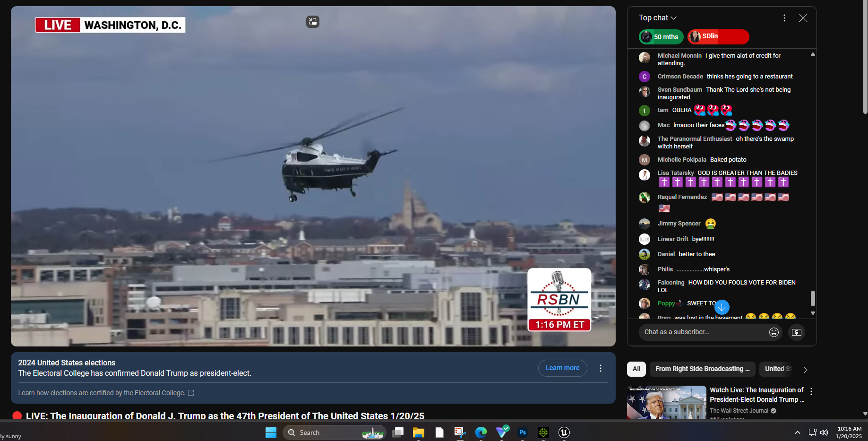Open the Wall Street Journal inauguration thumbnail

pyautogui.click(x=666, y=403)
